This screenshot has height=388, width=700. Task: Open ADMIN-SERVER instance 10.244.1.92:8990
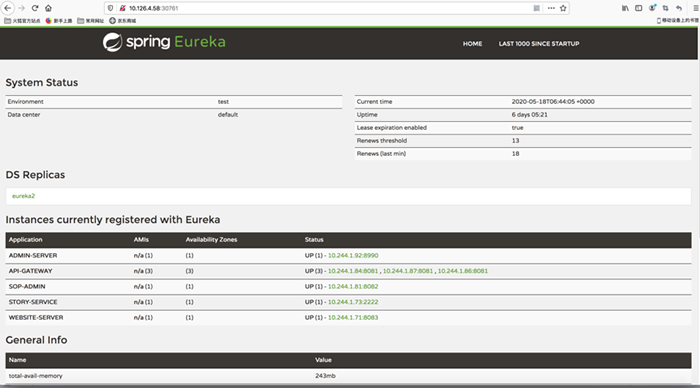[353, 255]
